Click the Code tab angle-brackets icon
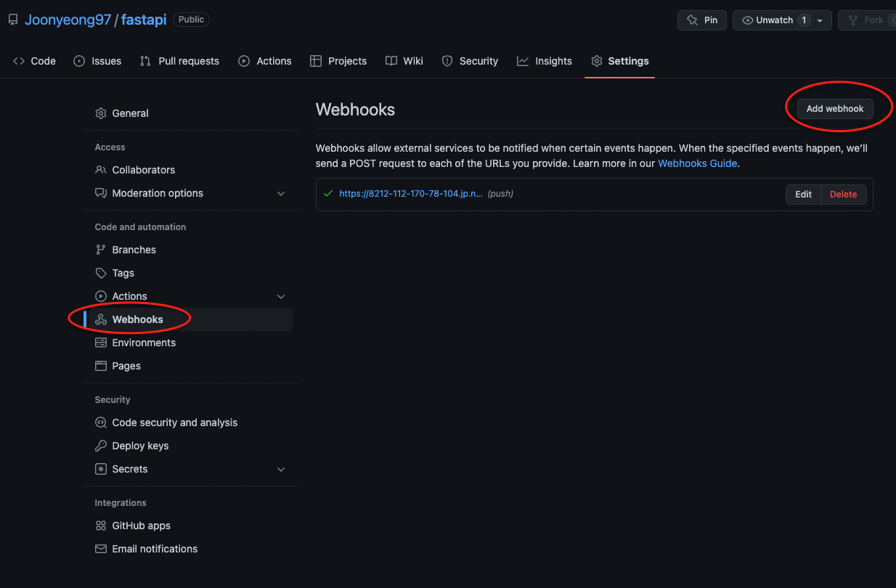The width and height of the screenshot is (896, 588). [x=19, y=61]
